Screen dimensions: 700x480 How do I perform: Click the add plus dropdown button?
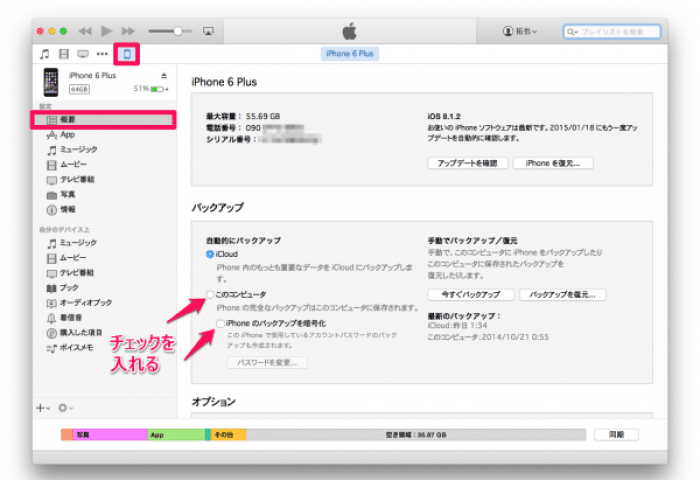(x=43, y=408)
